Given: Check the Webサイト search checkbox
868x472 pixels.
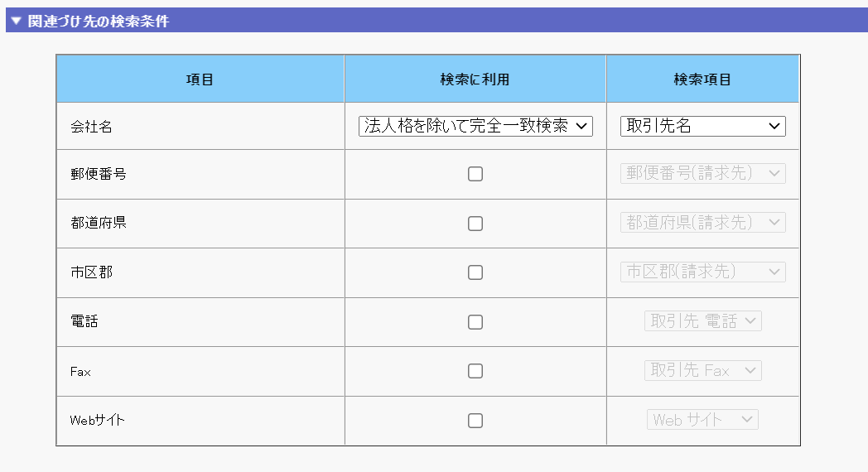Looking at the screenshot, I should 475,421.
